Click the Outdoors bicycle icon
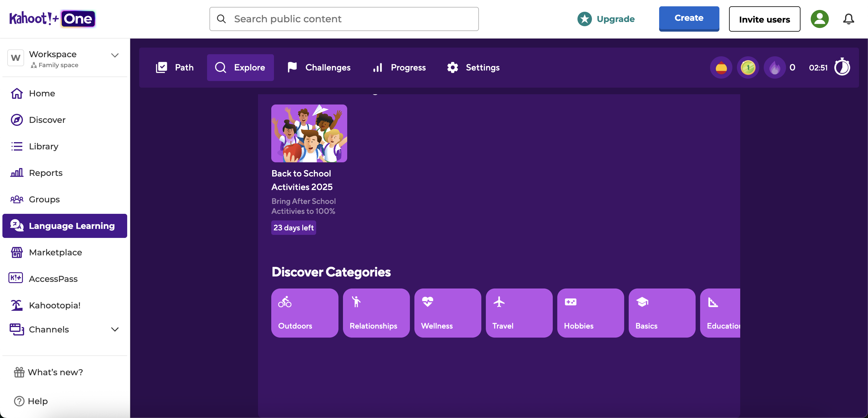This screenshot has width=868, height=418. pos(285,302)
